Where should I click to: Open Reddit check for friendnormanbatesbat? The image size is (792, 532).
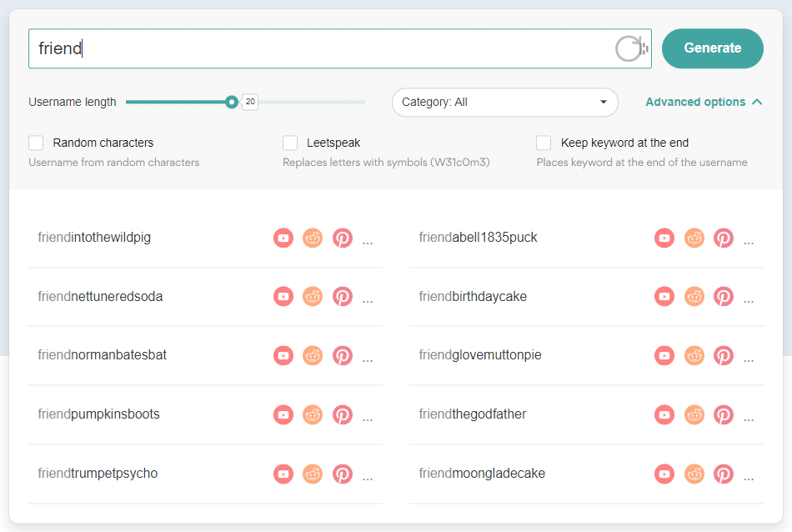pyautogui.click(x=313, y=356)
